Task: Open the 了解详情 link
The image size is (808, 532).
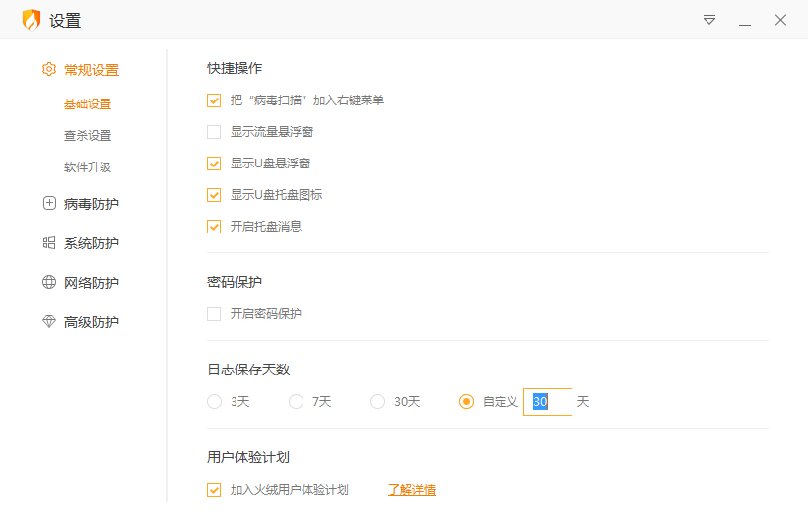Action: [412, 490]
